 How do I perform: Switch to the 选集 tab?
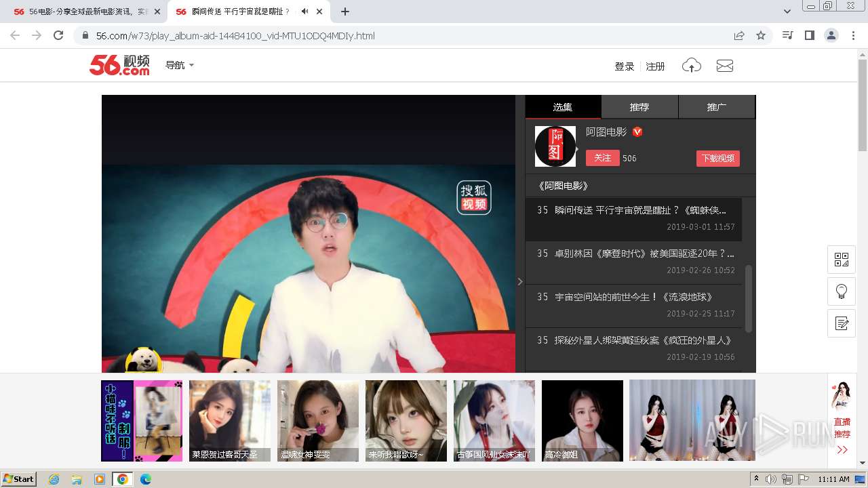coord(563,107)
